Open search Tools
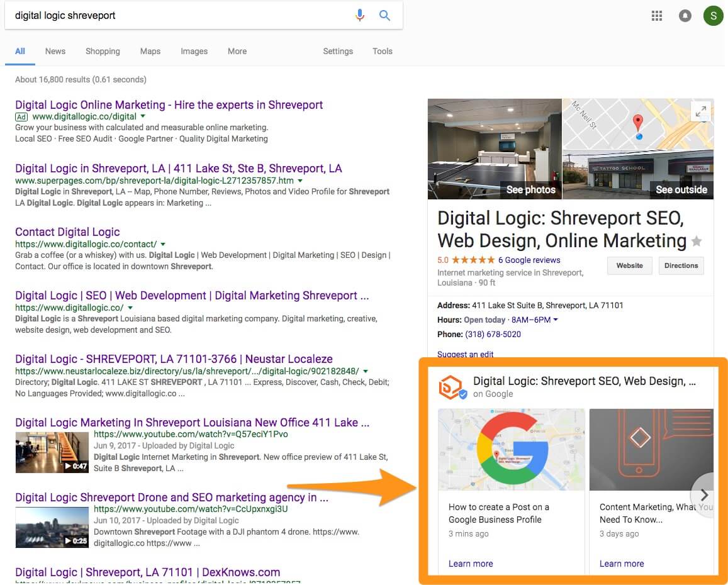 (x=383, y=51)
